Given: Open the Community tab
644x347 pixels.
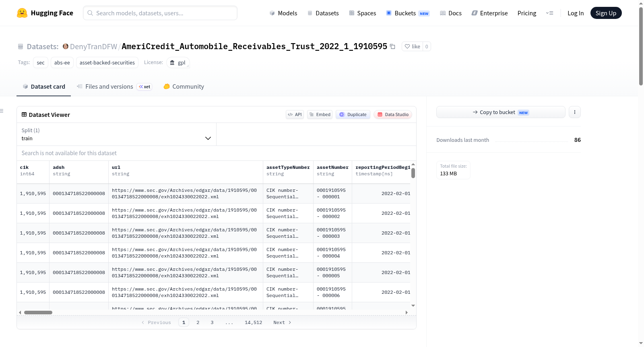Looking at the screenshot, I should pos(184,87).
